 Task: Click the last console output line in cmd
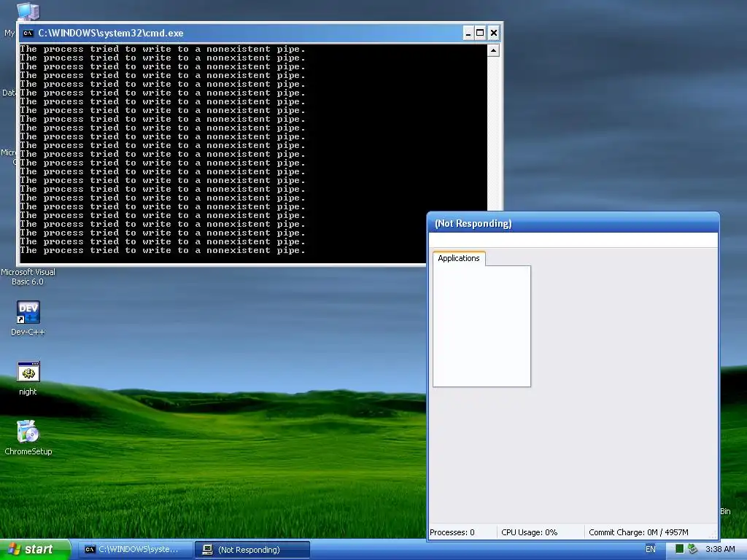pyautogui.click(x=162, y=251)
